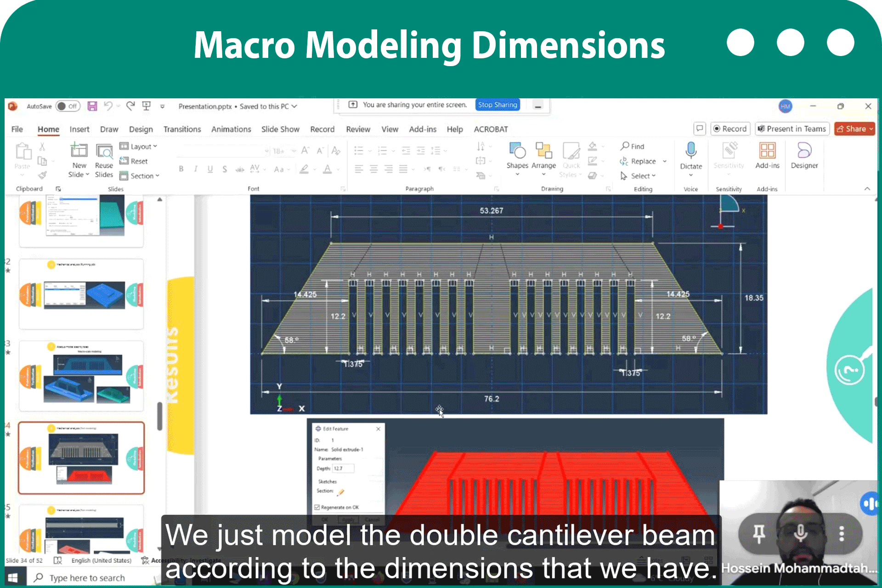Screen dimensions: 882x588
Task: Open Select dropdown in Editing
Action: (x=638, y=175)
